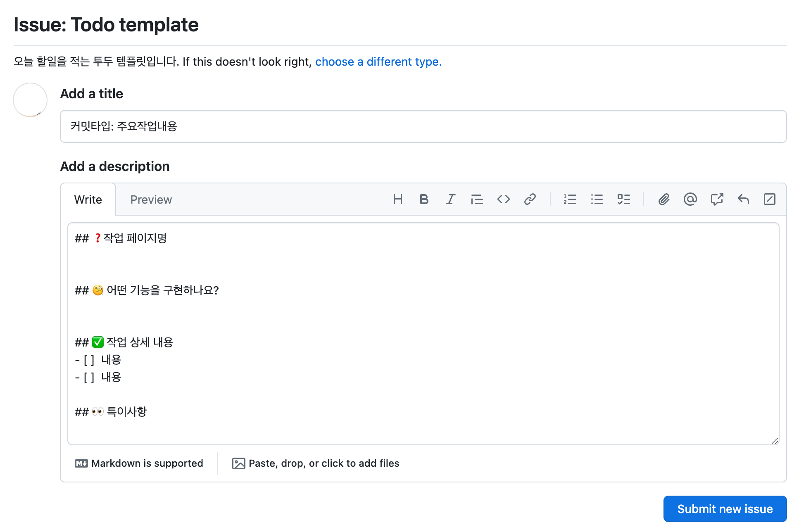Toggle bold formatting in the toolbar

coord(424,199)
